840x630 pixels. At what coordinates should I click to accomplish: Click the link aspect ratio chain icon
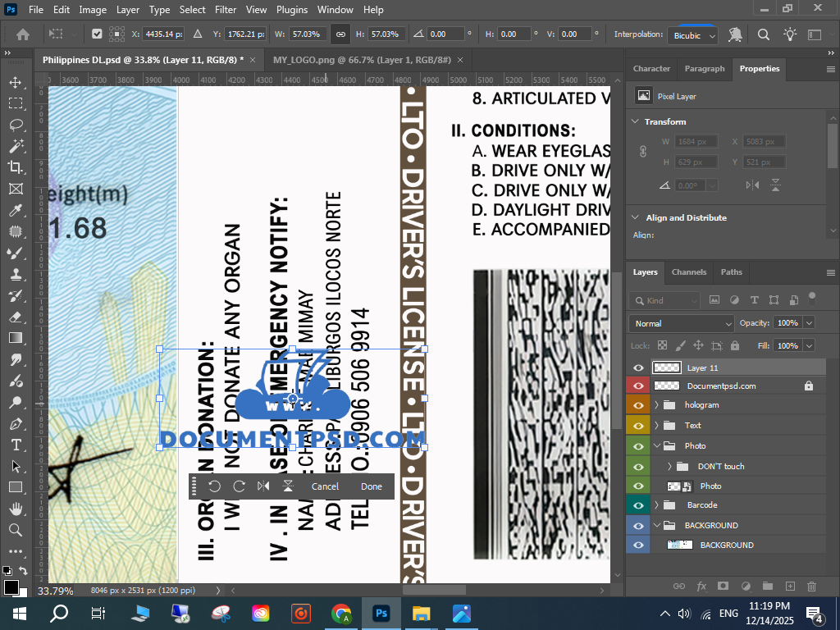pos(339,34)
